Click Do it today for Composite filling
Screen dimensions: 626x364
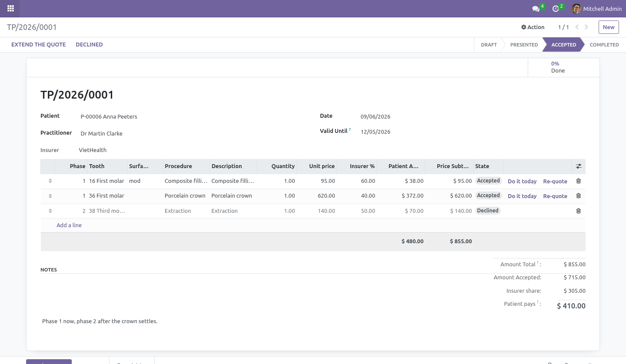(x=522, y=181)
